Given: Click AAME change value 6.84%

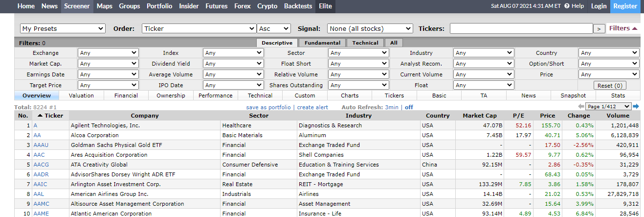Looking at the screenshot, I should 585,214.
